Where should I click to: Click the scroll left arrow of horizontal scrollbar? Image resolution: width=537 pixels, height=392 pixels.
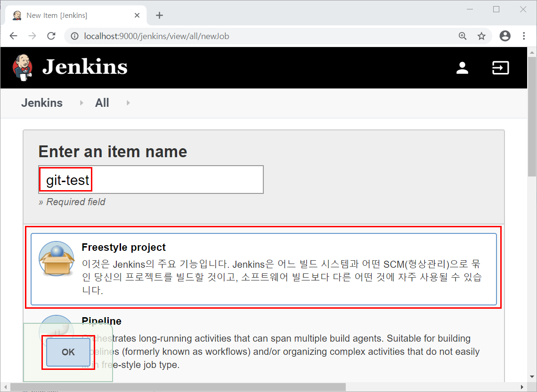[x=5, y=387]
